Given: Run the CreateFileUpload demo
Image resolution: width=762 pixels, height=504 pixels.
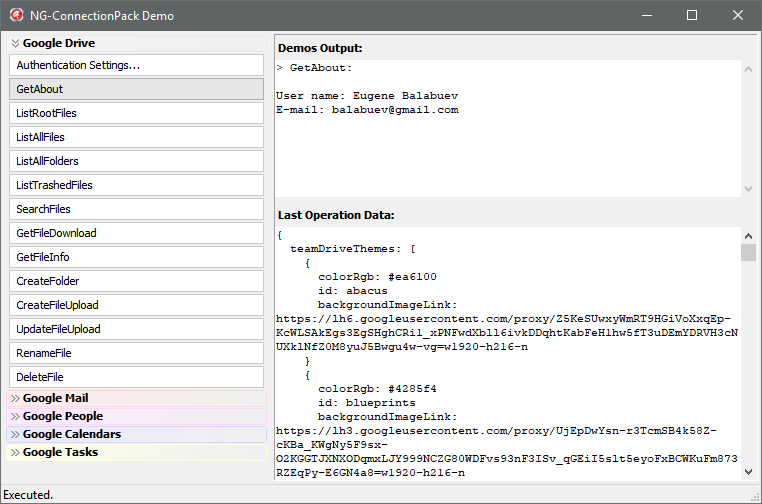Looking at the screenshot, I should pyautogui.click(x=137, y=305).
